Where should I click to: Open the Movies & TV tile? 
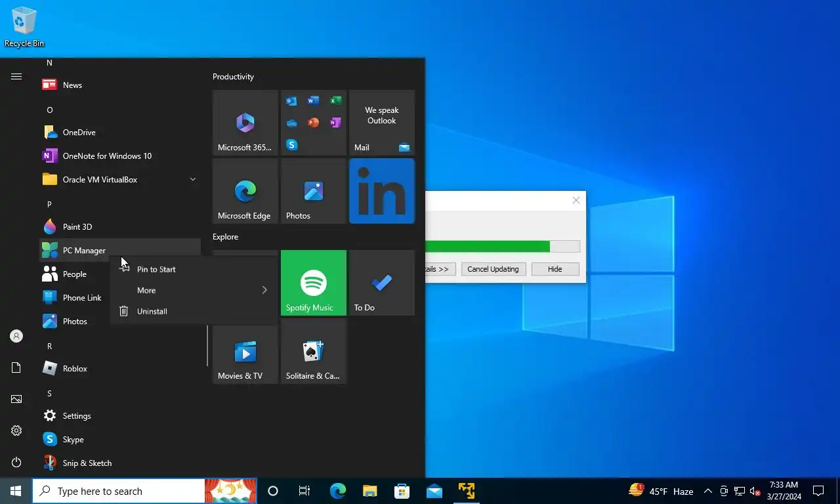(245, 351)
